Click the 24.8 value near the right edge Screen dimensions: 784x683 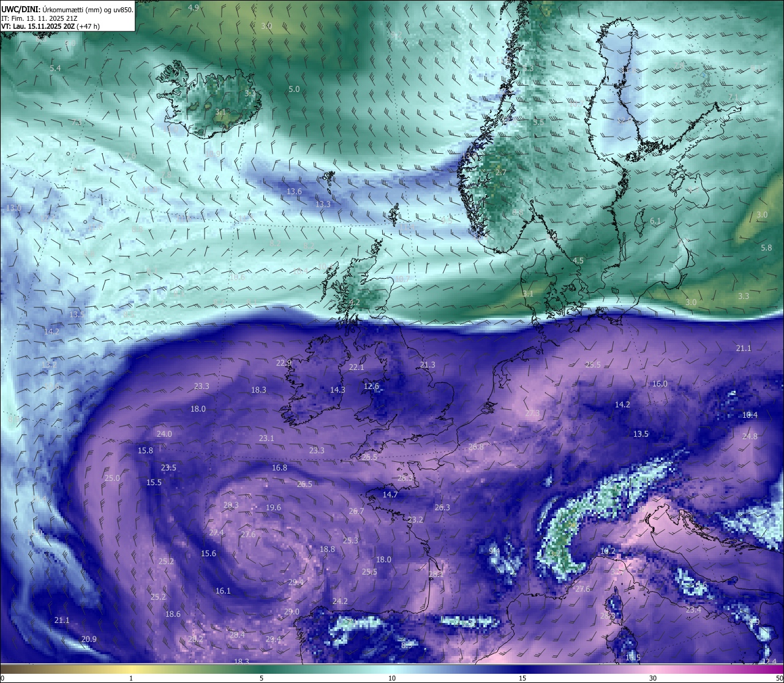click(750, 436)
